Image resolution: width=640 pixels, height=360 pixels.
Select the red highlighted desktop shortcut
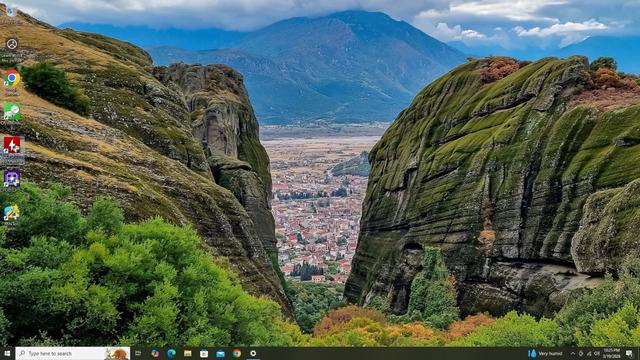[12, 150]
